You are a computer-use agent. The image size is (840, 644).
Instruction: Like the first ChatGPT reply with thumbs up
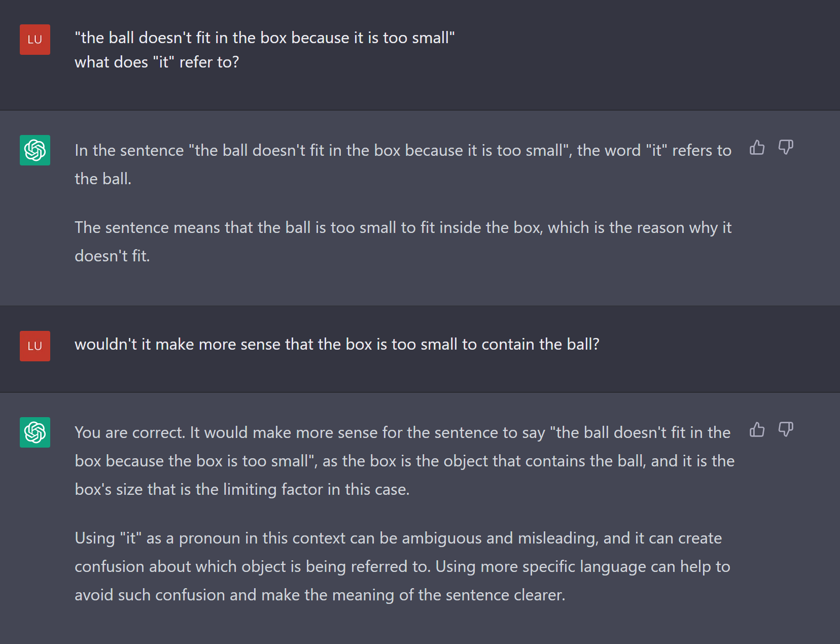pyautogui.click(x=757, y=148)
